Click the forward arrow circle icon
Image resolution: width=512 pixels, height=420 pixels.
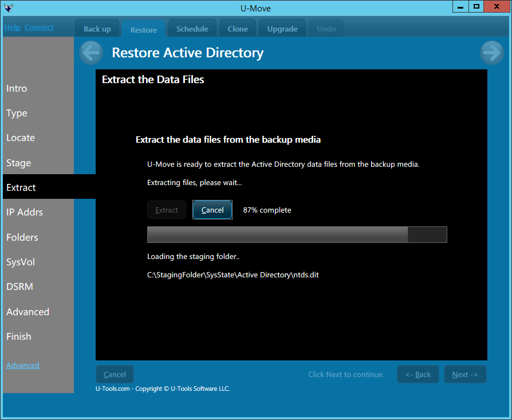click(x=492, y=53)
